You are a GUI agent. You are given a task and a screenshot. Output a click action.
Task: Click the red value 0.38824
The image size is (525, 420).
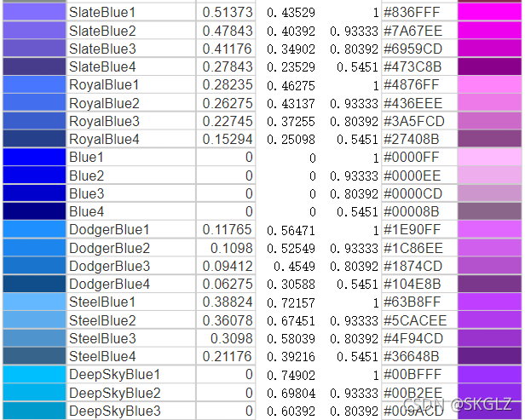[228, 302]
